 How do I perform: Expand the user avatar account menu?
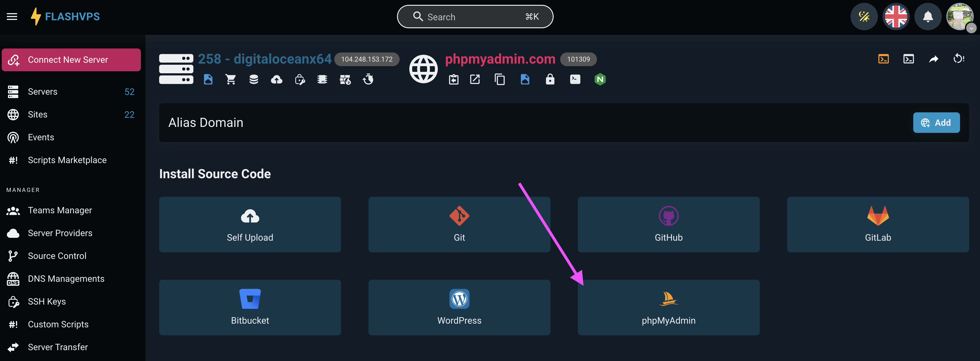click(960, 17)
